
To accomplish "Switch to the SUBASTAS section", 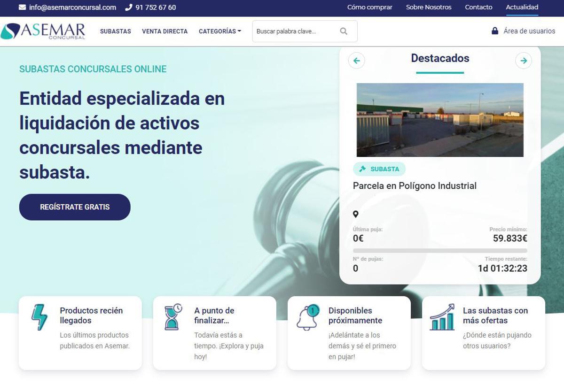I will click(115, 31).
